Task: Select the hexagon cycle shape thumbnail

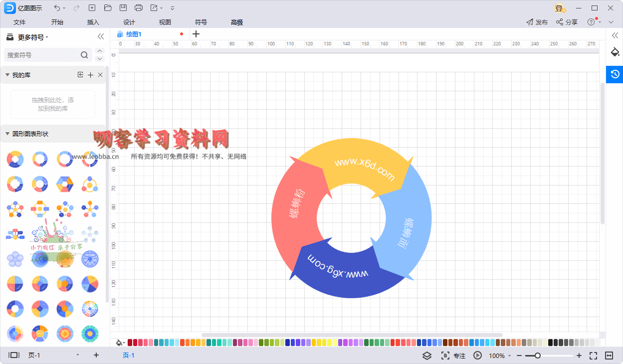Action: tap(65, 184)
